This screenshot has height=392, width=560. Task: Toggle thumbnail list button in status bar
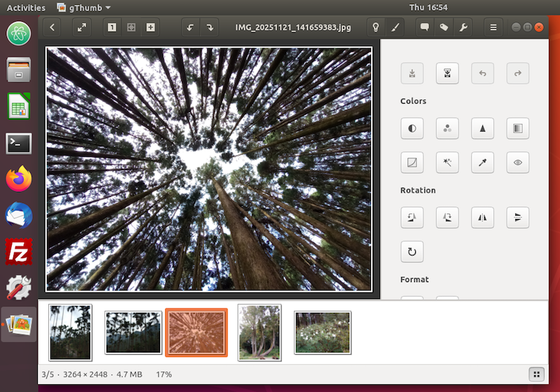click(536, 374)
